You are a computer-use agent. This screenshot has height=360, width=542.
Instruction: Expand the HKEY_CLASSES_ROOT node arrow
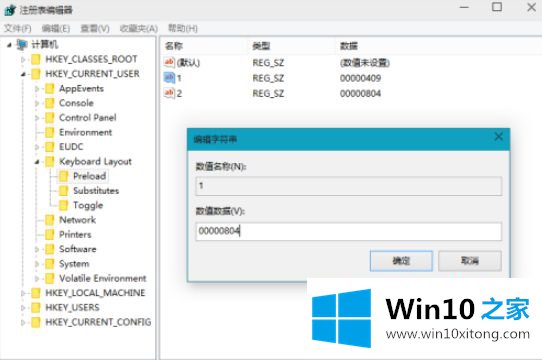click(x=23, y=60)
